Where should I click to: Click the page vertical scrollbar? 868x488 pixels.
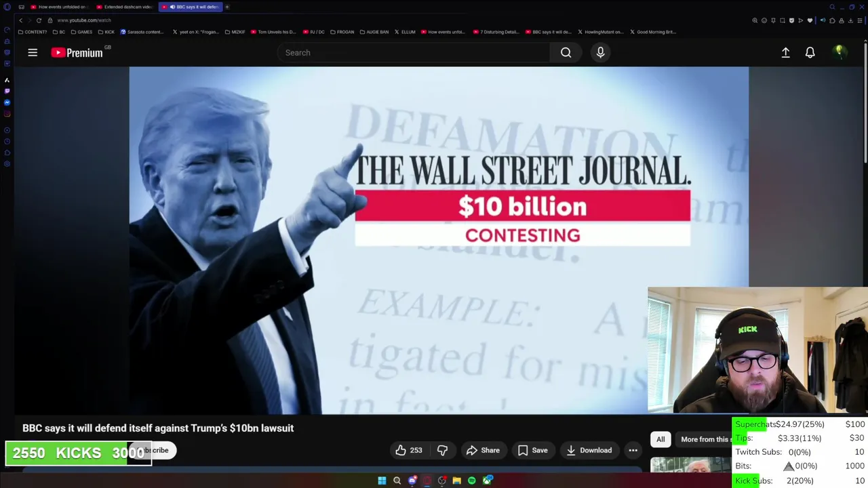point(865,102)
